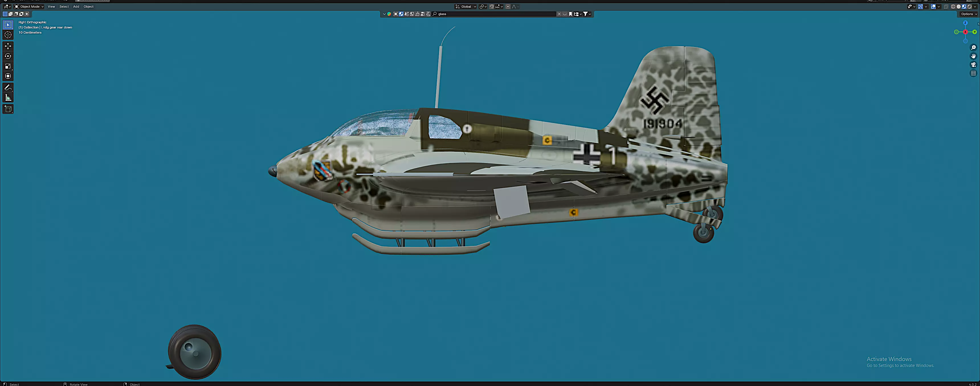Click the negative Y axis gizmo circle

pos(956,32)
